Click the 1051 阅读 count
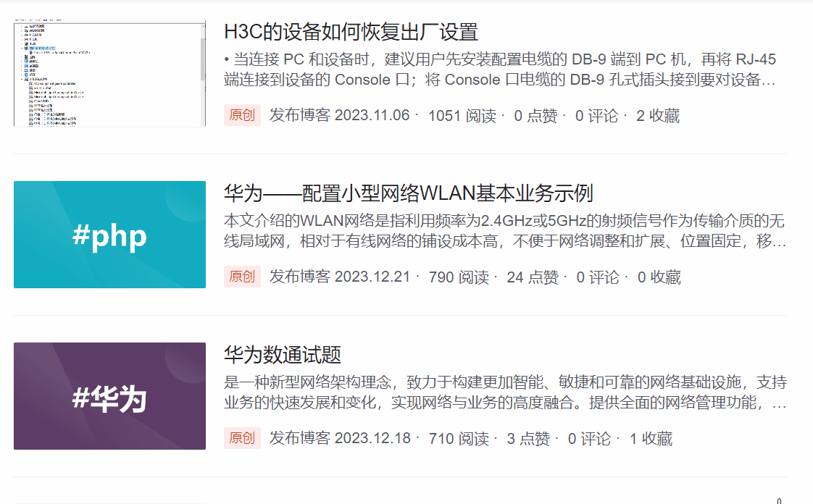The width and height of the screenshot is (813, 504). point(462,116)
